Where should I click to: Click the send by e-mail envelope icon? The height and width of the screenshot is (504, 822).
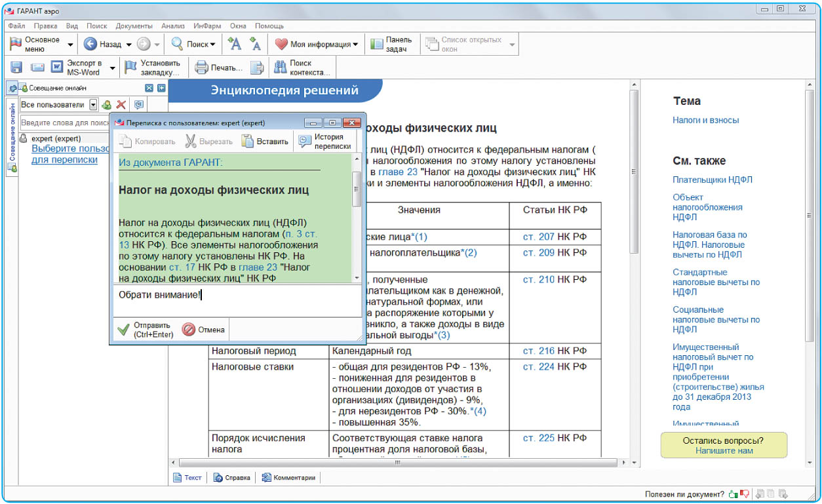pos(37,68)
